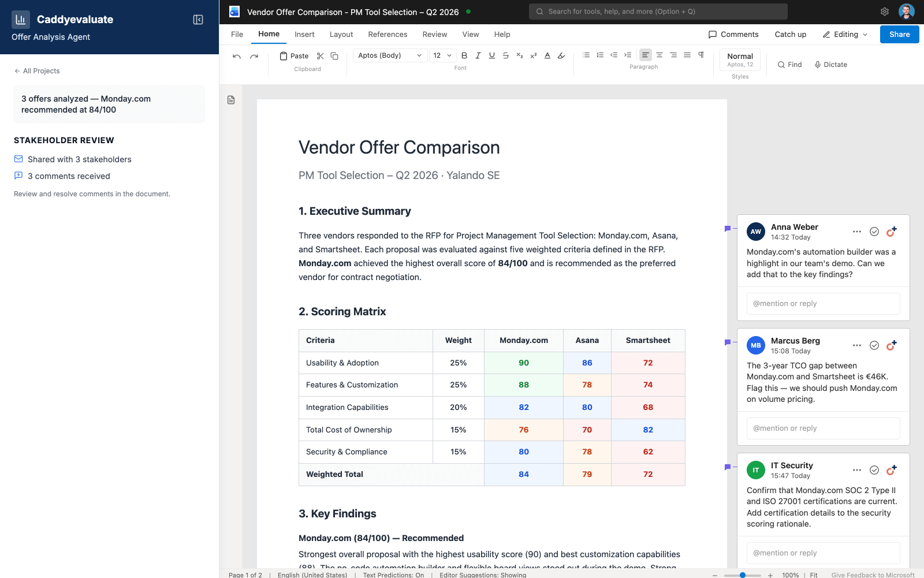This screenshot has height=578, width=924.
Task: Copy selection with copy icon
Action: pos(334,56)
